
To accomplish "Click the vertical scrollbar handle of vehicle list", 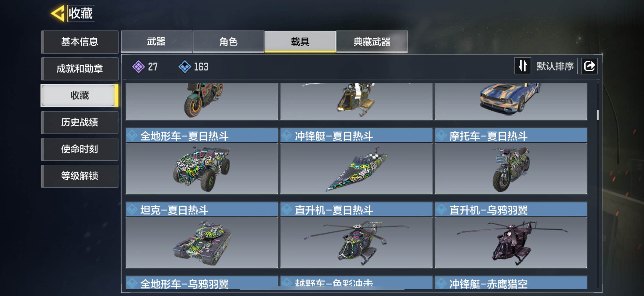I will tap(598, 115).
